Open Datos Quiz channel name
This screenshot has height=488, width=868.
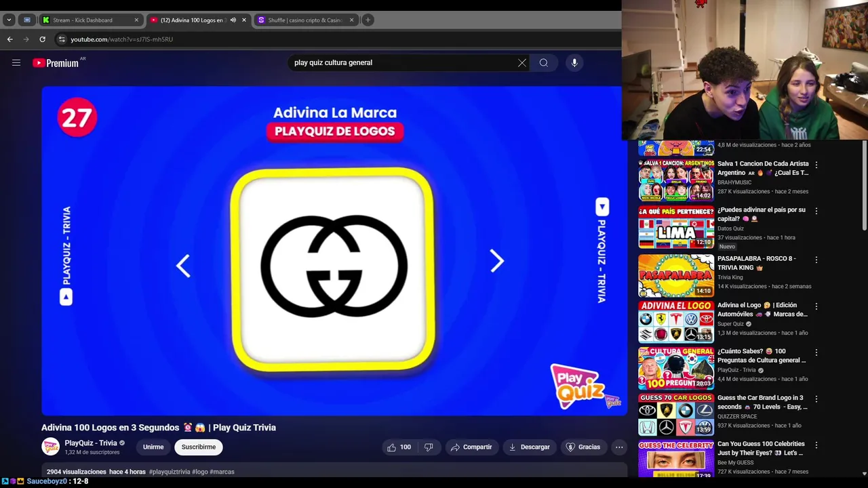click(730, 228)
